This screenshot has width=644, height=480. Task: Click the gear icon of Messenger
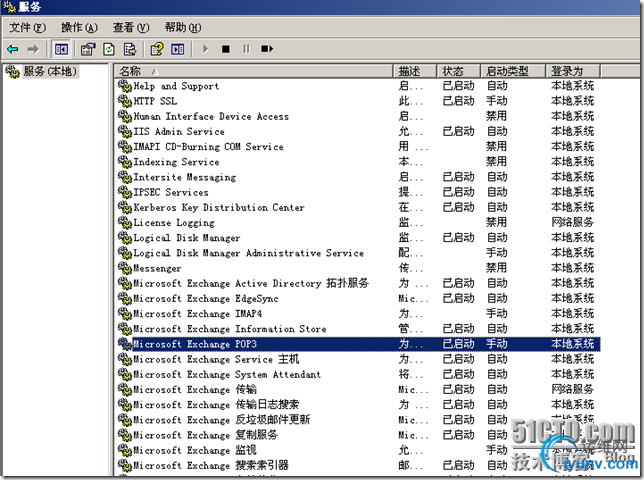pos(124,268)
